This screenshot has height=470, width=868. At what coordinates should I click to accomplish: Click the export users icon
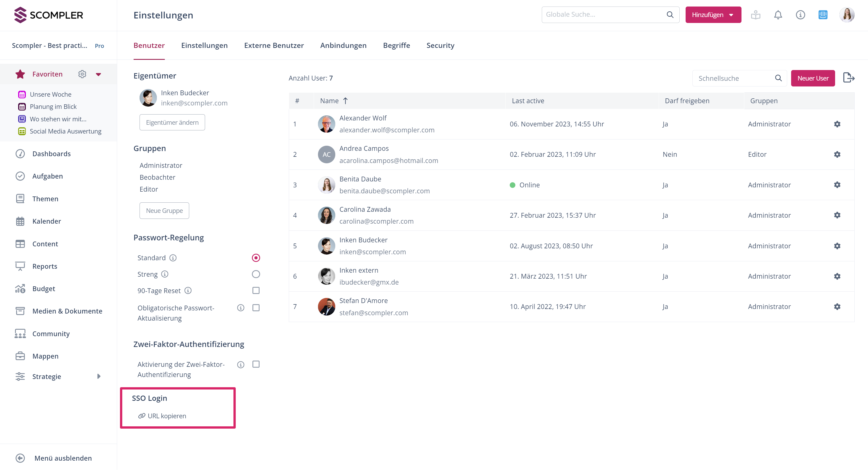[848, 78]
